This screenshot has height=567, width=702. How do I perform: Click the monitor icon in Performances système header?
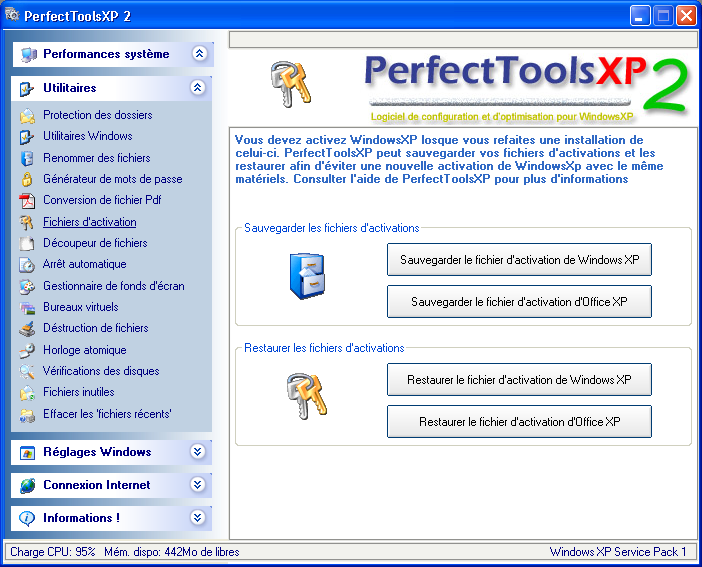point(29,55)
